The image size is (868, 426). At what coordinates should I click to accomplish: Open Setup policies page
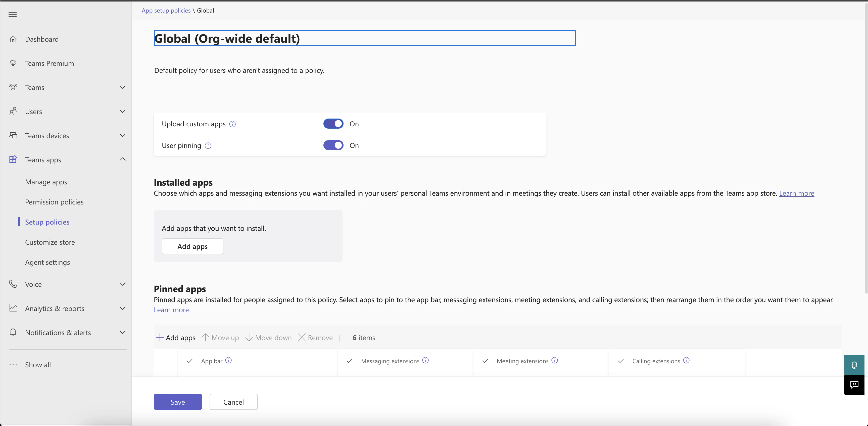point(47,222)
